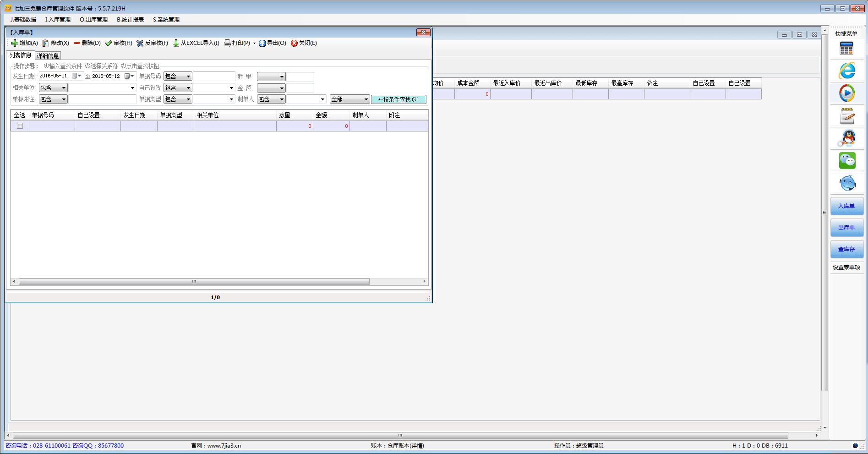Click the 反审核(F) un-approve icon
868x454 pixels.
coord(140,43)
